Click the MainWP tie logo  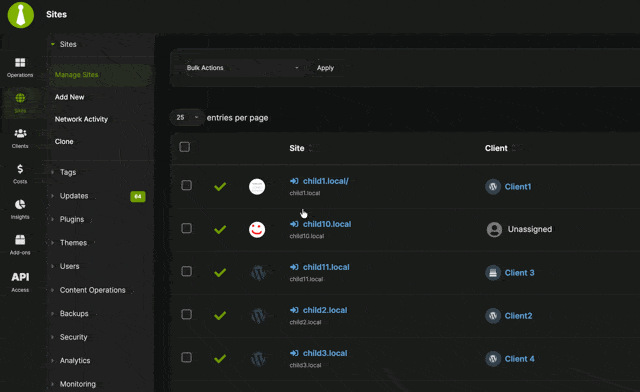[21, 15]
